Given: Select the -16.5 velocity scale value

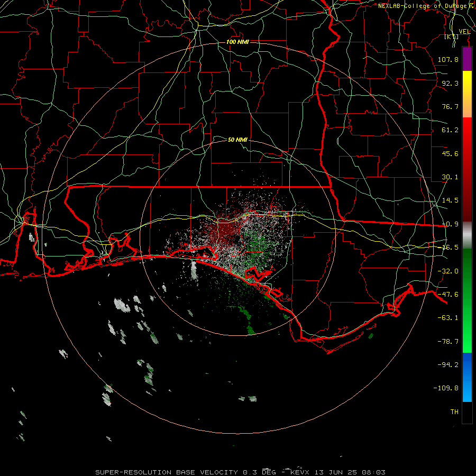Looking at the screenshot, I should pyautogui.click(x=450, y=248).
